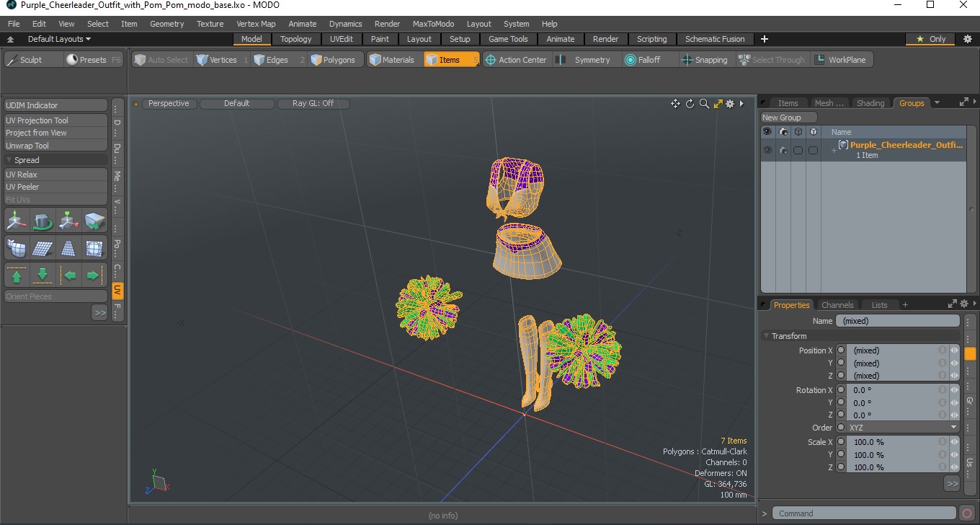This screenshot has width=980, height=525.
Task: Expand the Purple_Cheerleader_Outfit group with plus
Action: [834, 150]
